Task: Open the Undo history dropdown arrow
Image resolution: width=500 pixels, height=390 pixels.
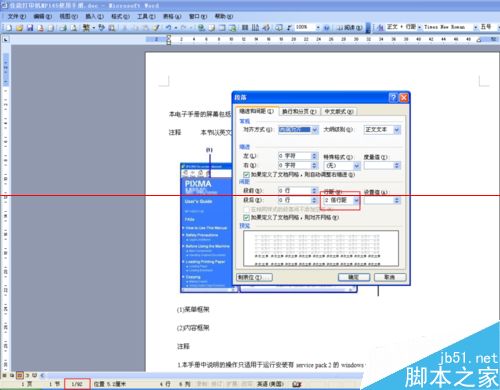Action: coord(175,28)
